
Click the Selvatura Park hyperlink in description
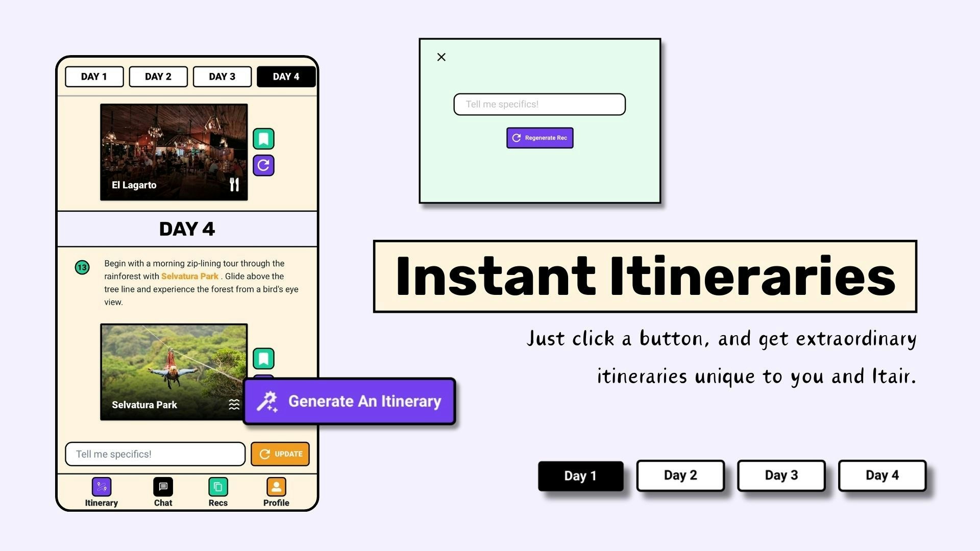coord(190,276)
